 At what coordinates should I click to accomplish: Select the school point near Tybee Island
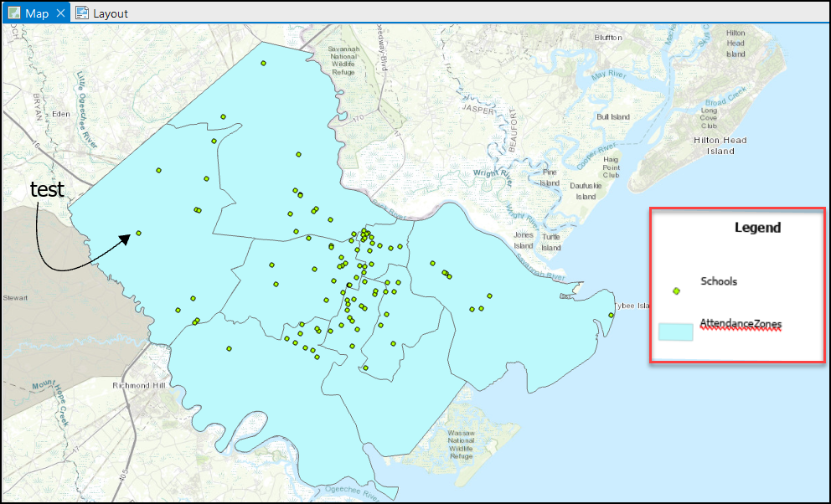tap(611, 316)
